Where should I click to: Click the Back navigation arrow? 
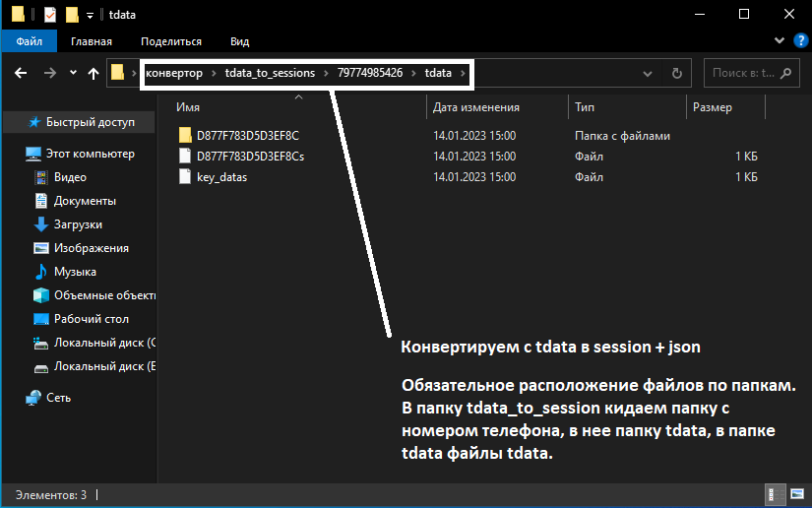(22, 73)
